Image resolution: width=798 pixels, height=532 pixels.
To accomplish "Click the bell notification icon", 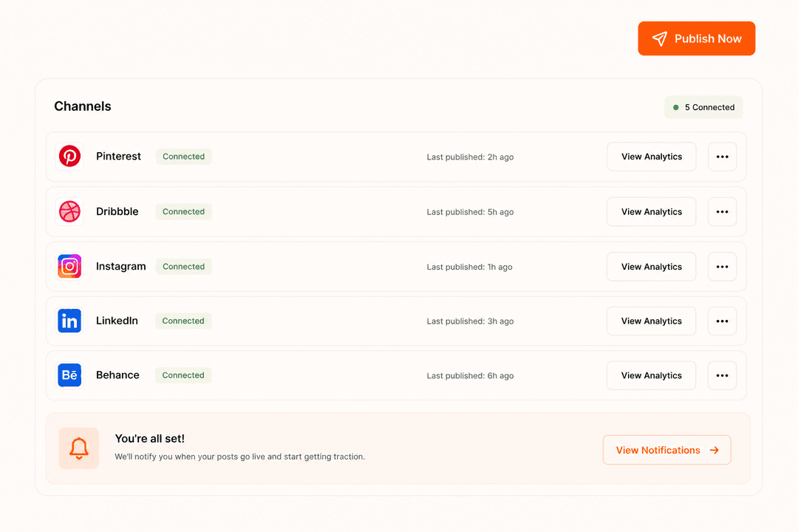I will coord(79,448).
